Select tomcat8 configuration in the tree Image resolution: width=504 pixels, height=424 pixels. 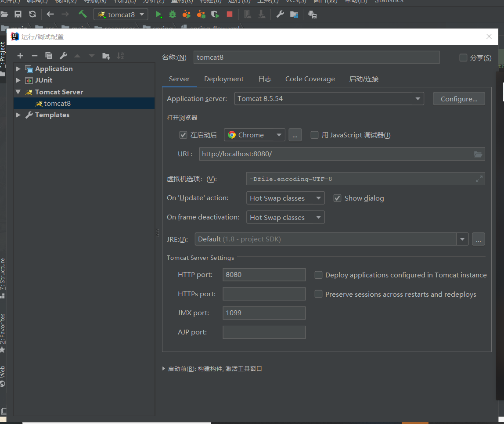pyautogui.click(x=84, y=104)
